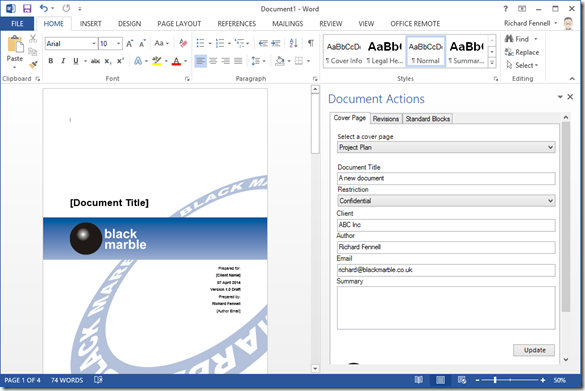The image size is (585, 391).
Task: Switch to the DESIGN tab
Action: point(129,24)
